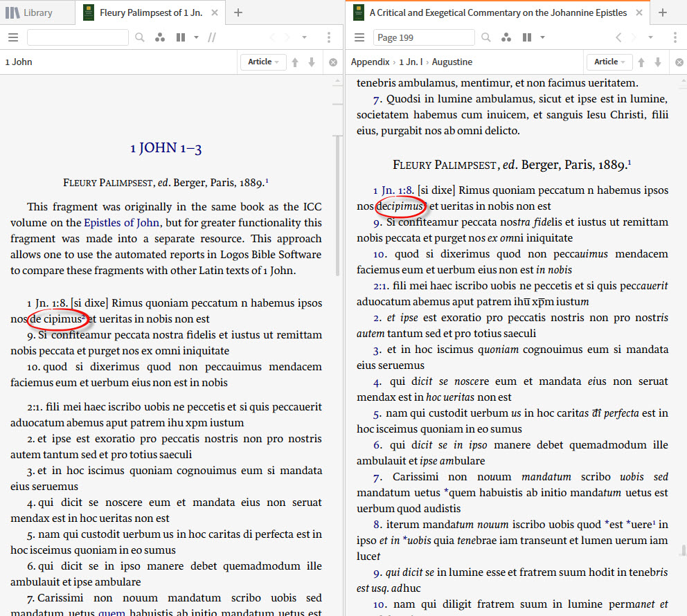
Task: Open right panel kebab menu
Action: (x=675, y=37)
